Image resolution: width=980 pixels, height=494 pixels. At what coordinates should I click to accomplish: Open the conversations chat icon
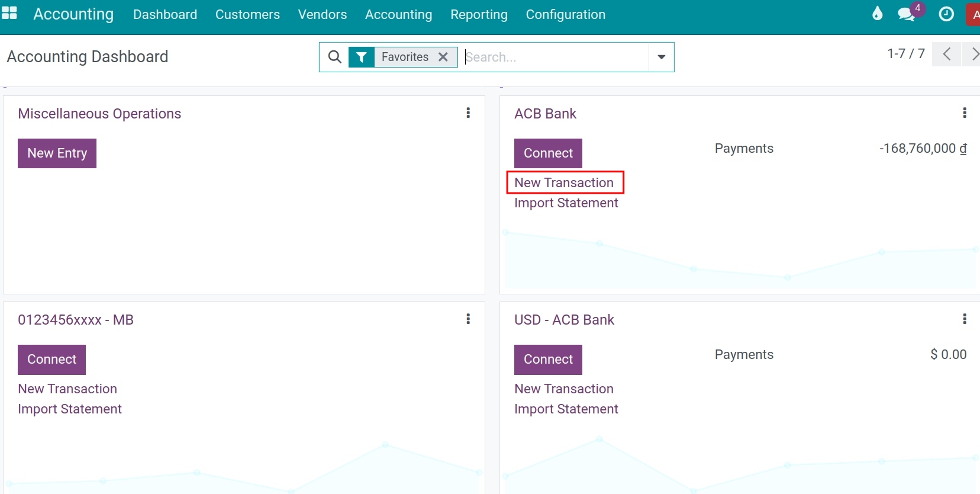pyautogui.click(x=907, y=14)
